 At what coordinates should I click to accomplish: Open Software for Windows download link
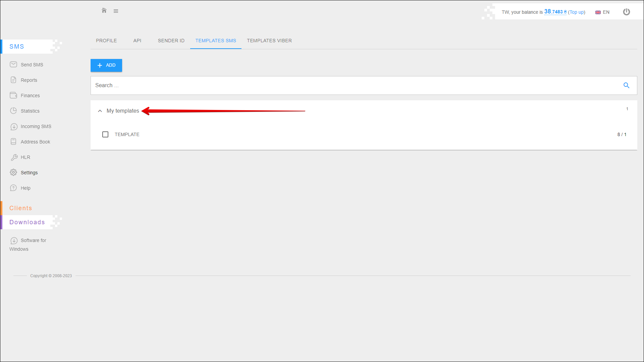pos(33,240)
